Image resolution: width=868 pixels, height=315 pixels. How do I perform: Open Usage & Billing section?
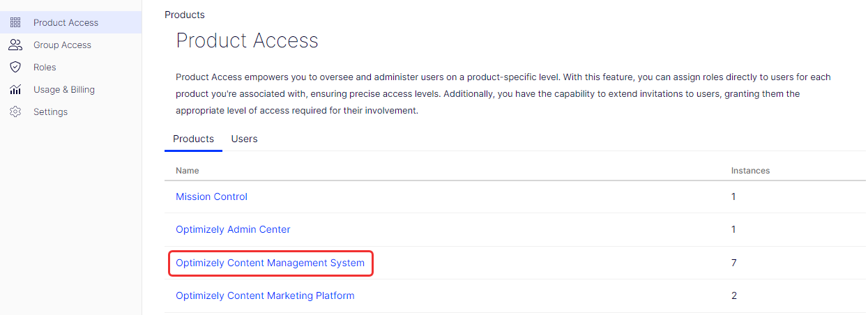point(64,89)
